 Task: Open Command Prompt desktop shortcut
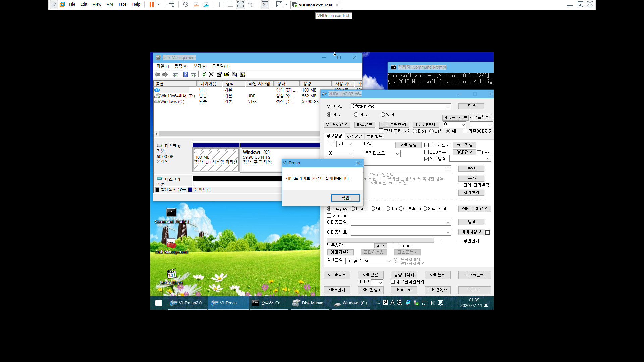click(171, 216)
